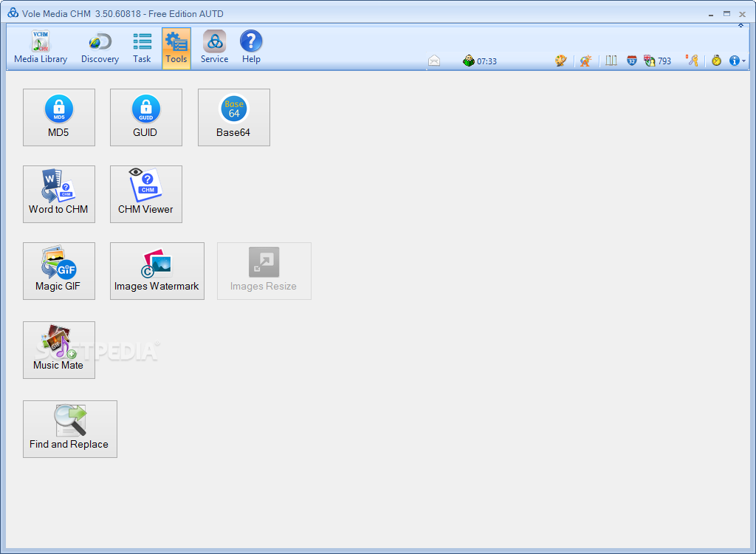The height and width of the screenshot is (554, 756).
Task: Open the Base64 tool
Action: point(234,117)
